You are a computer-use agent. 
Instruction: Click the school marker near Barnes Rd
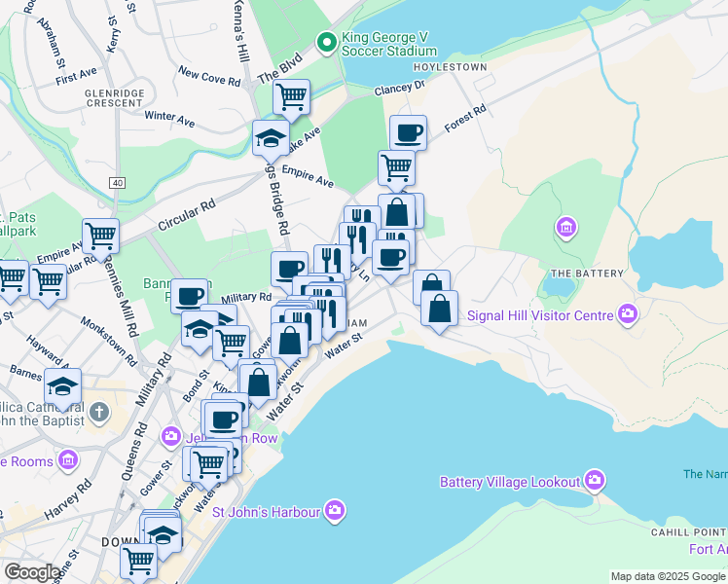point(63,386)
